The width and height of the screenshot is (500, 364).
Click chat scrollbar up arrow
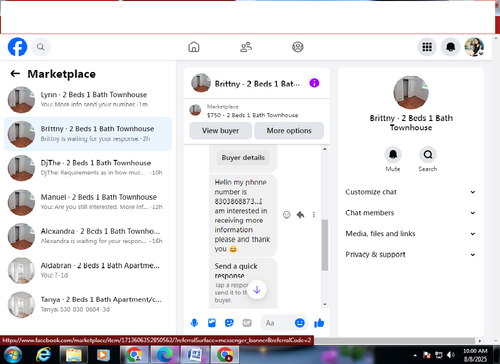325,149
